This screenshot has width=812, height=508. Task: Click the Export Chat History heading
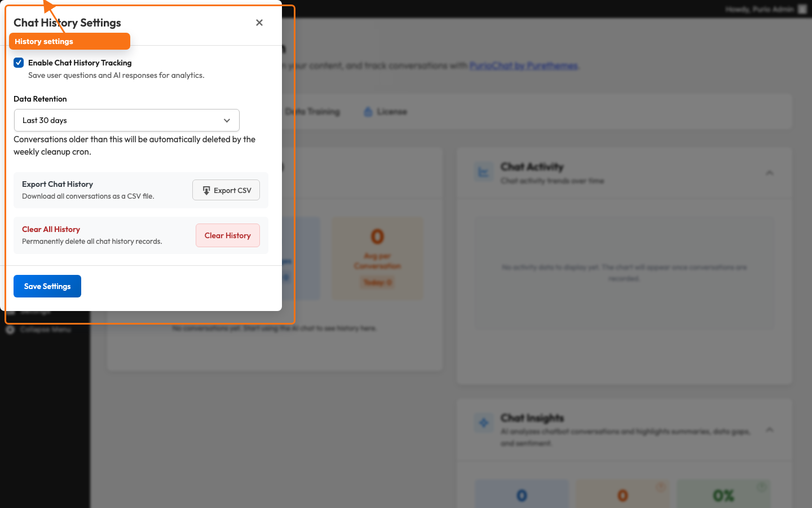(x=58, y=184)
